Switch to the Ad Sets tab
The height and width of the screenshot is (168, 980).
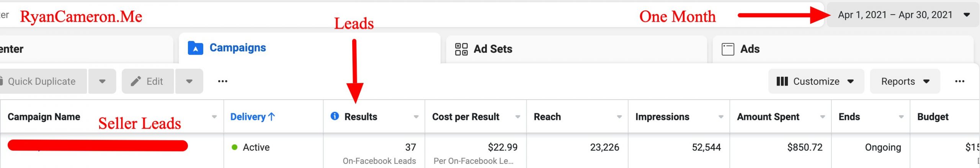[x=492, y=49]
